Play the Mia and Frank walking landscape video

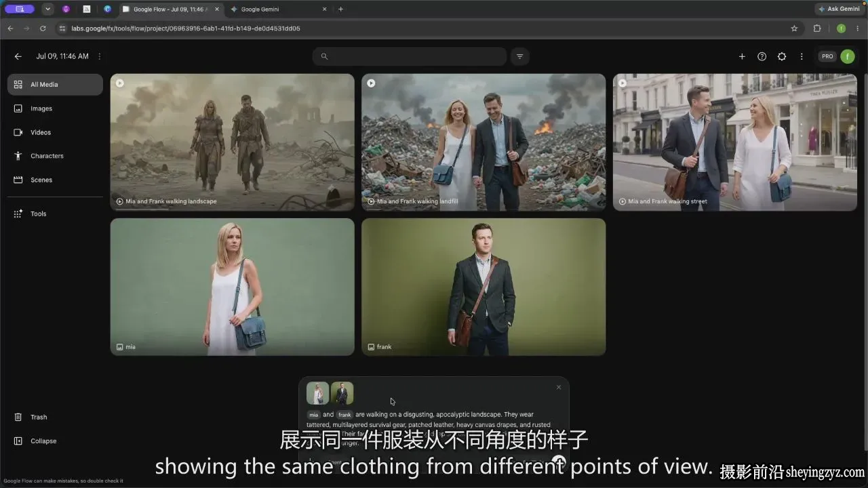point(120,83)
